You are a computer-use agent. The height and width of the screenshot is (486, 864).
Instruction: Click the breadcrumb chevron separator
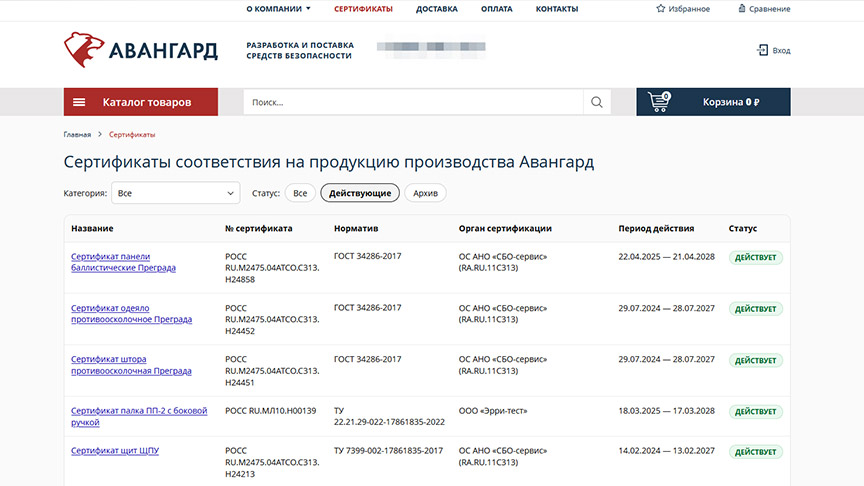[x=100, y=134]
